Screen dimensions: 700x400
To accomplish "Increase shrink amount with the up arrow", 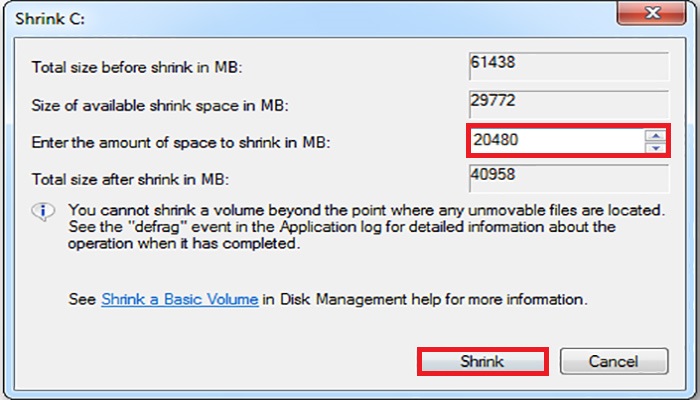I will click(x=656, y=135).
